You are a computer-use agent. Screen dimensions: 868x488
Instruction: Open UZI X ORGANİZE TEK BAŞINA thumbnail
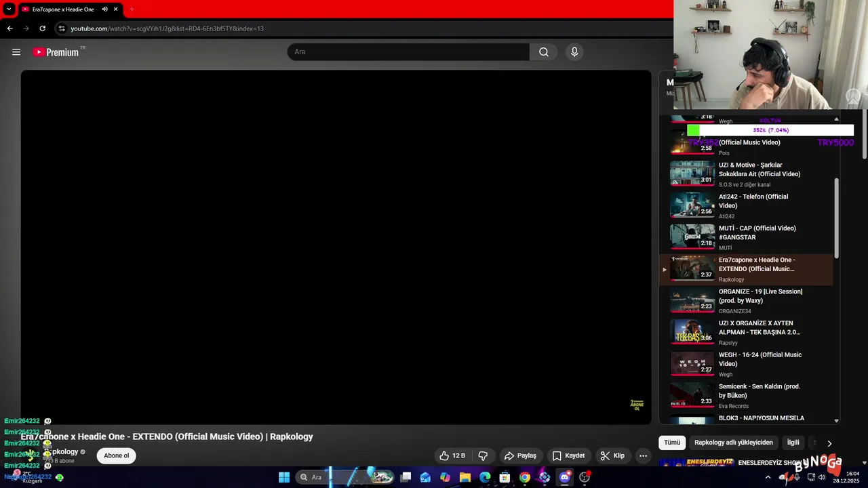click(692, 332)
